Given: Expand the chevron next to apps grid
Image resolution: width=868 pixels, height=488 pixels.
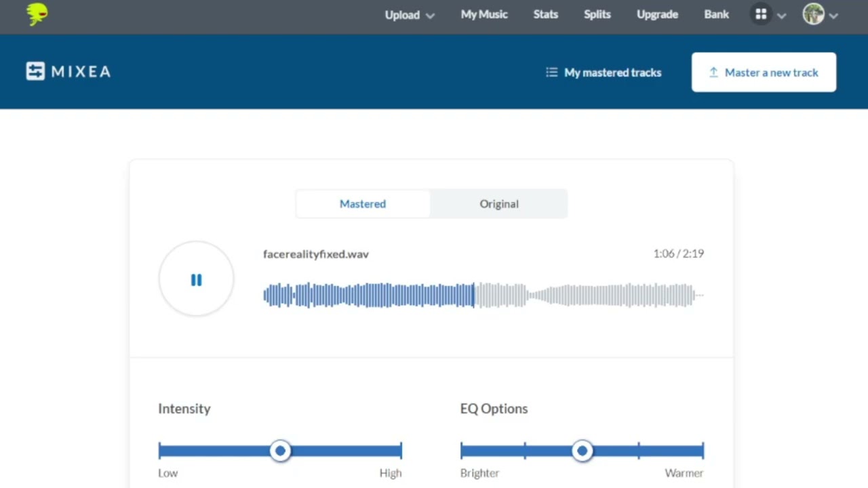Looking at the screenshot, I should [x=782, y=16].
